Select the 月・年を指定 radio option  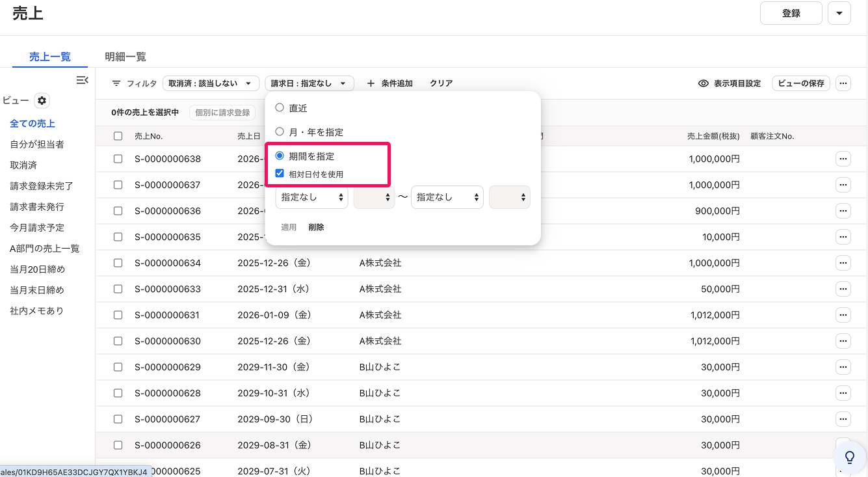point(280,131)
